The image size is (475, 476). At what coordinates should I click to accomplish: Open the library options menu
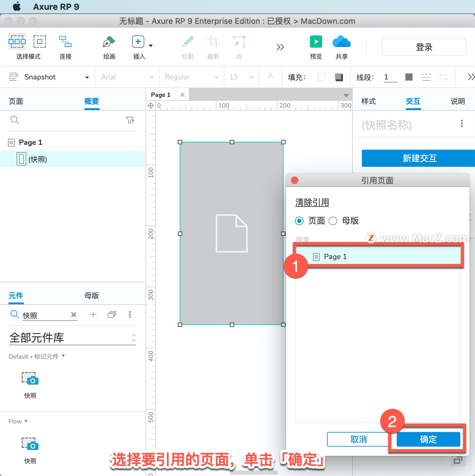coord(130,314)
